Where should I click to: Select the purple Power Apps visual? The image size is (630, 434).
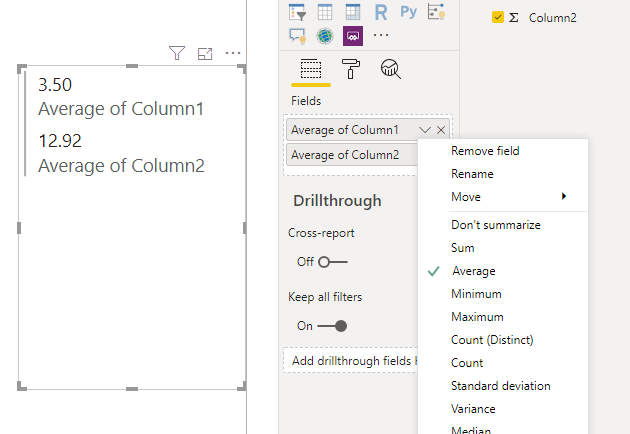pos(353,36)
